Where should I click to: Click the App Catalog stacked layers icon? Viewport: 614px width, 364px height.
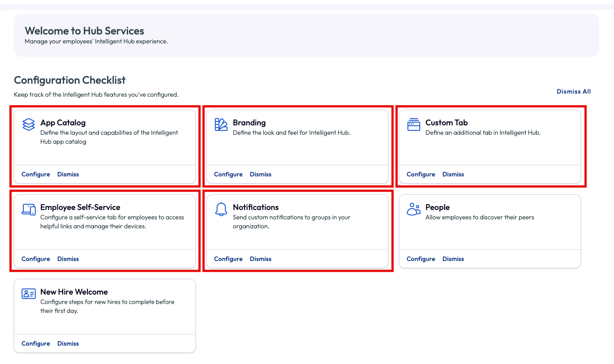click(x=29, y=124)
